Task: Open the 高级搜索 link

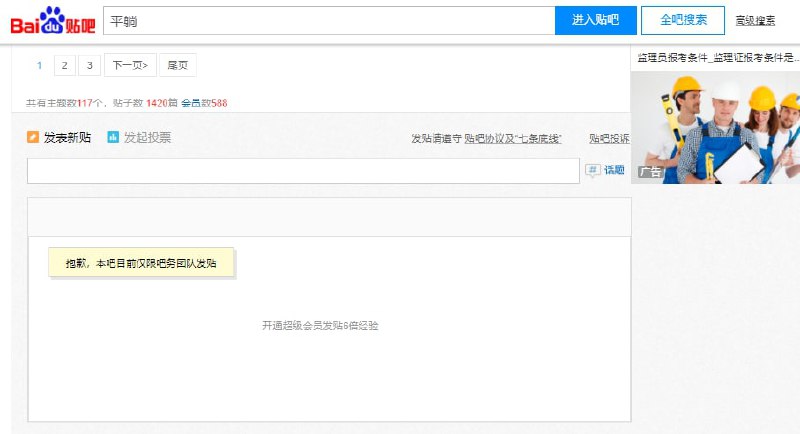Action: 755,21
